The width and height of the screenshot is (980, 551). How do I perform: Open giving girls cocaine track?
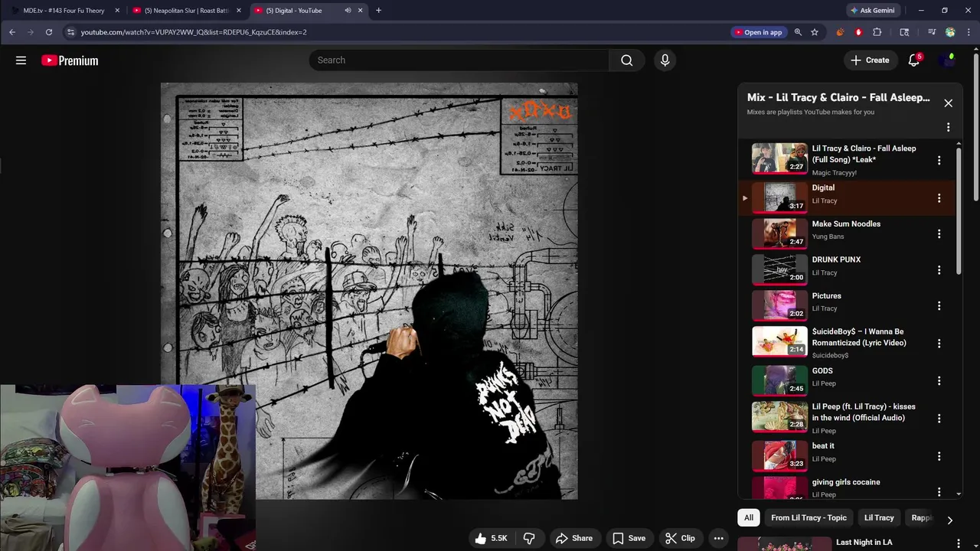tap(846, 482)
